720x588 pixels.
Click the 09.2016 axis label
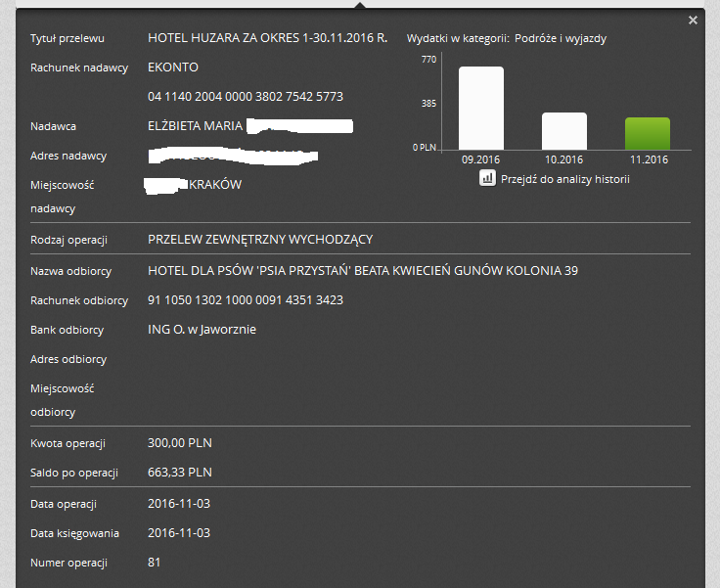pyautogui.click(x=481, y=159)
